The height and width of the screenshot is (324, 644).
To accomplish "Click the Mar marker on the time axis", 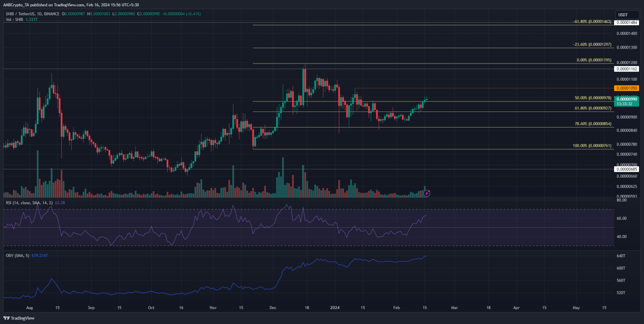I will tap(454, 308).
